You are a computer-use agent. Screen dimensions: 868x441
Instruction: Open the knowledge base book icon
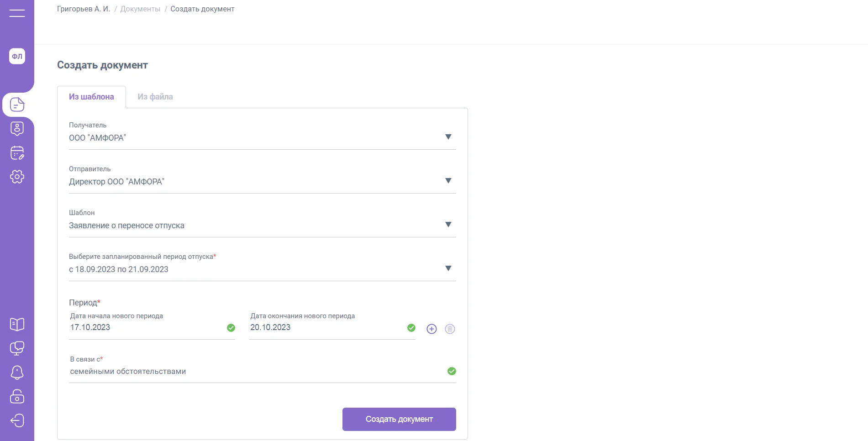pyautogui.click(x=17, y=325)
